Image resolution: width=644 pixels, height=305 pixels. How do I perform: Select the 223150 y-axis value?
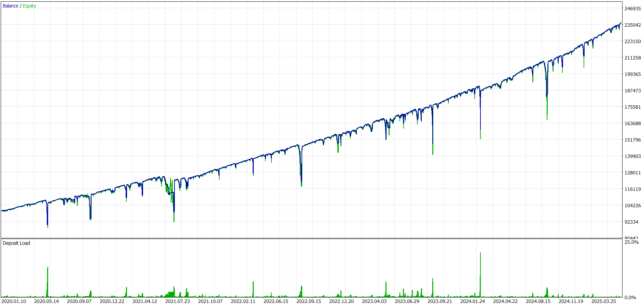(x=633, y=41)
